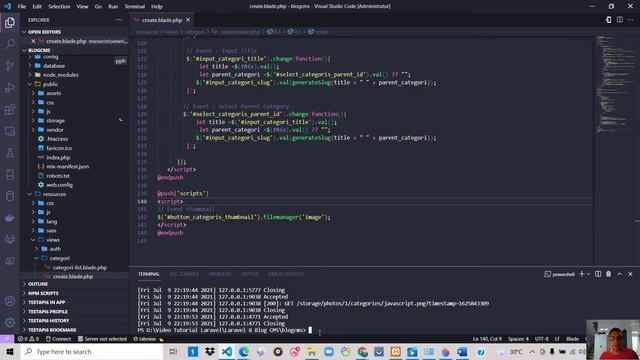Split the editor right
The height and width of the screenshot is (360, 640).
(620, 20)
